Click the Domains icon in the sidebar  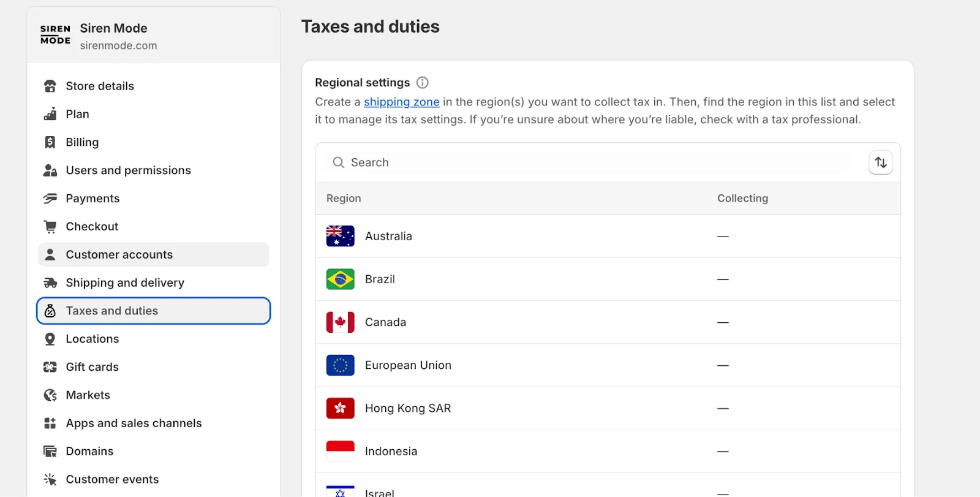pyautogui.click(x=50, y=452)
